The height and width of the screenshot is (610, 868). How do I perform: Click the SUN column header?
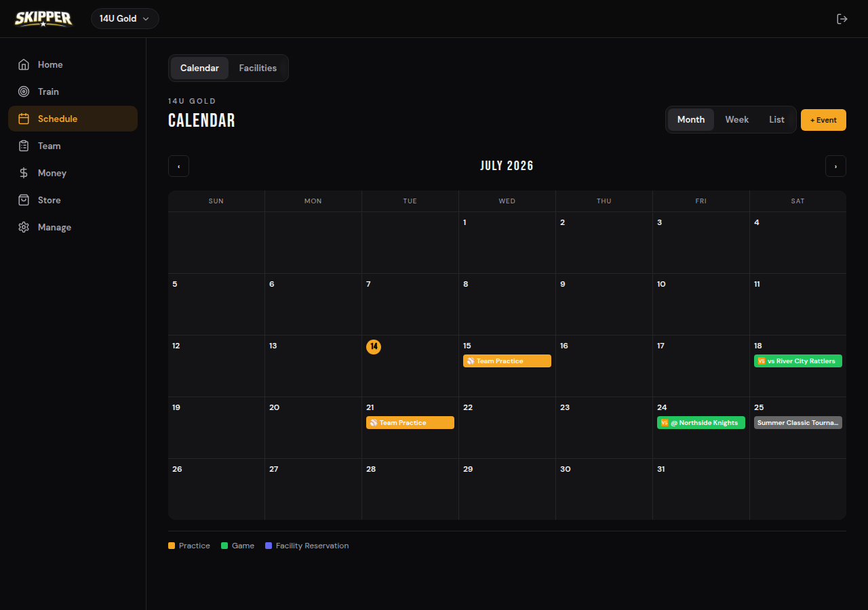click(x=216, y=201)
